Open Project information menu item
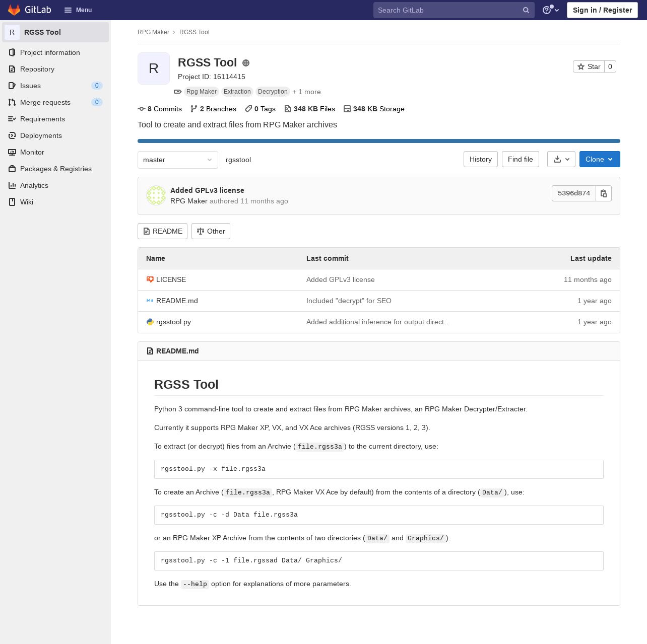Image resolution: width=647 pixels, height=644 pixels. (55, 52)
